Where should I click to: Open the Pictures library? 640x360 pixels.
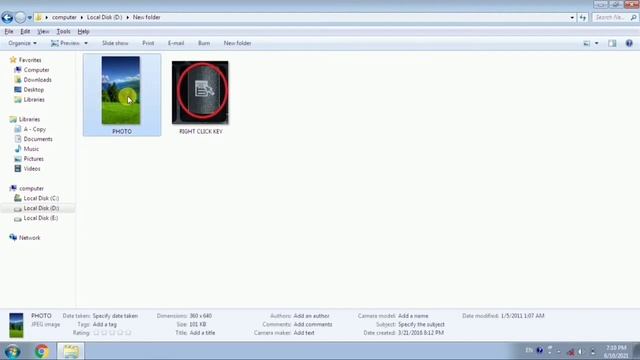coord(33,159)
